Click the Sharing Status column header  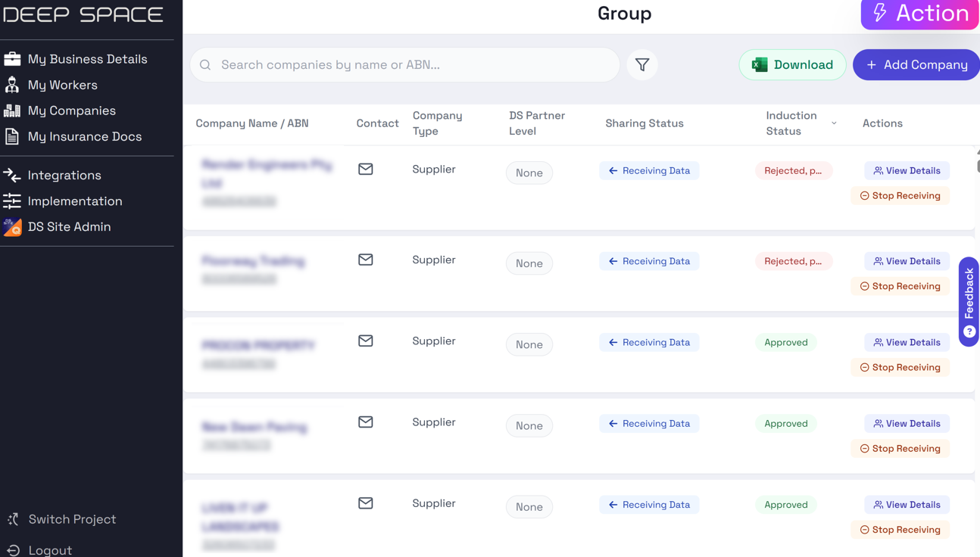[x=644, y=123]
